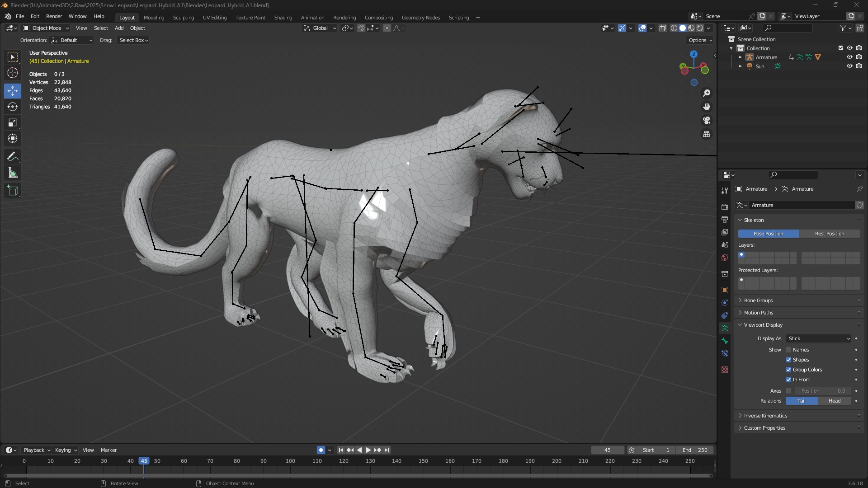Image resolution: width=868 pixels, height=488 pixels.
Task: Activate the Rotate tool
Action: click(x=13, y=107)
